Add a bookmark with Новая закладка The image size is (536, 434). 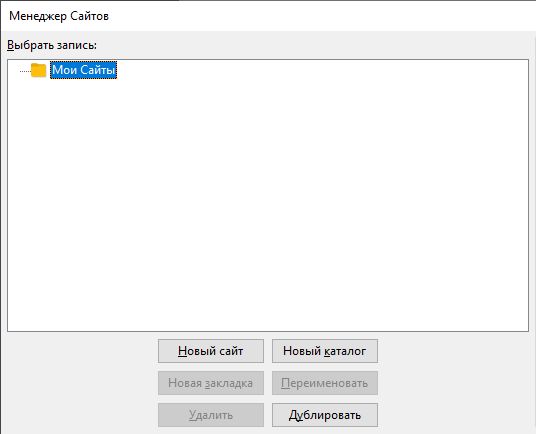point(211,383)
